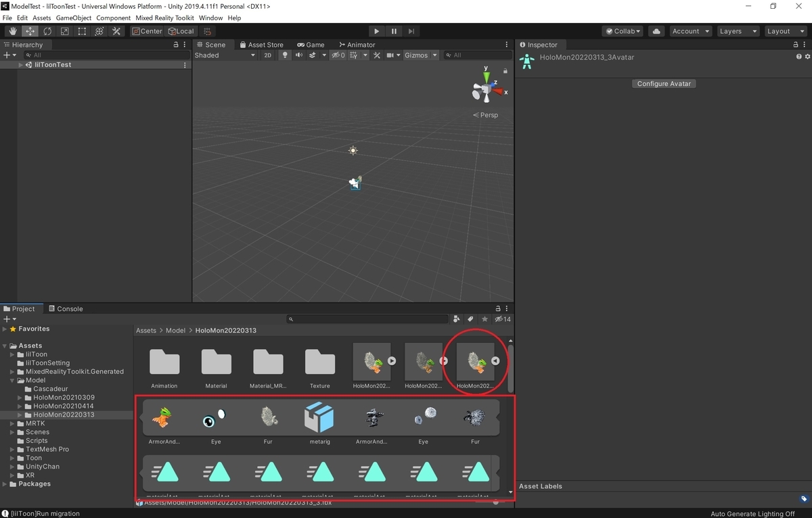Open the Inspector help icon
The height and width of the screenshot is (518, 812).
pyautogui.click(x=799, y=57)
